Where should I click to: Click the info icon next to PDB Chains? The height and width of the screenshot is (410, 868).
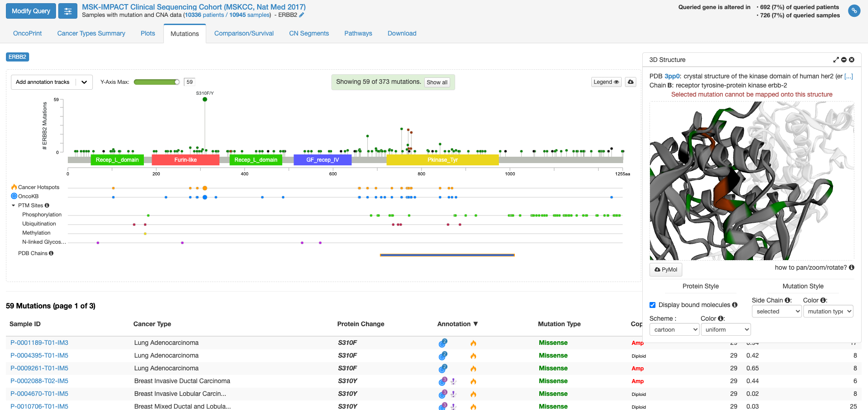point(51,253)
